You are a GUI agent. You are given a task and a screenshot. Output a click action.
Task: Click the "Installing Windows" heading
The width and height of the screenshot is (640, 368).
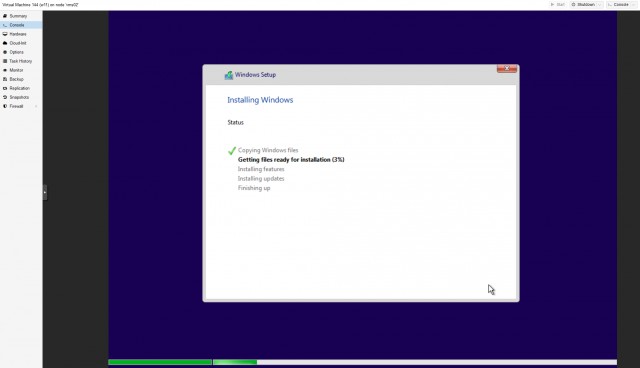click(260, 100)
